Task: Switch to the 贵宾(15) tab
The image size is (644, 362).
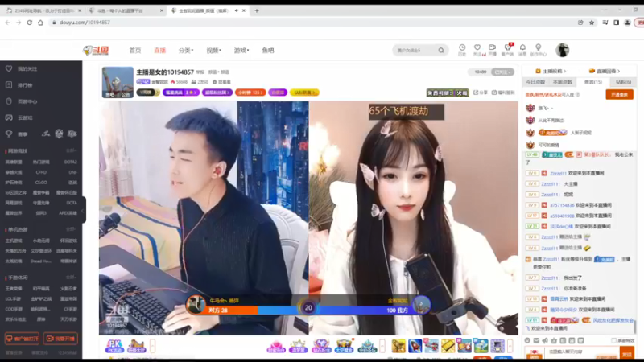Action: 592,82
